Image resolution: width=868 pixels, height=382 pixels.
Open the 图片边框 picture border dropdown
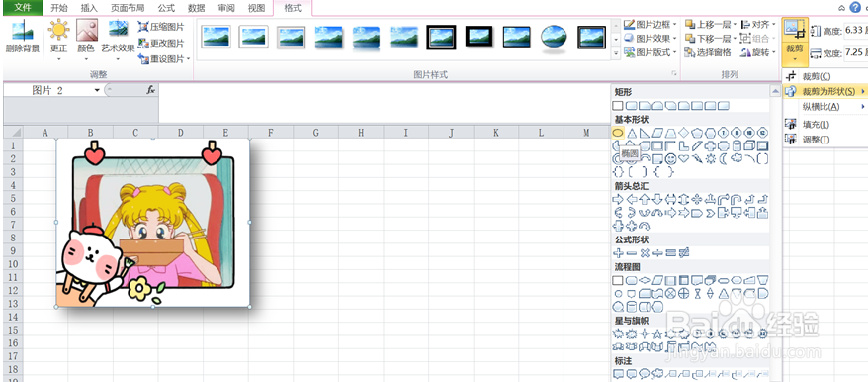(674, 25)
